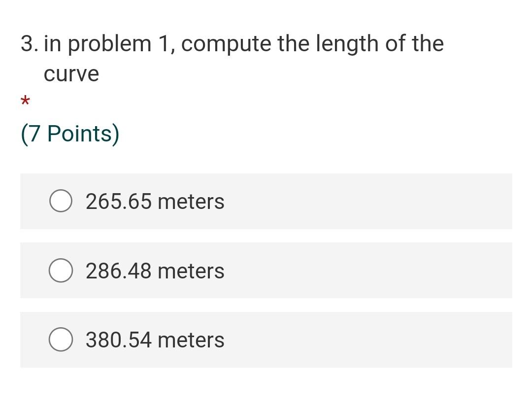Click the 286.48 meters option label
The width and height of the screenshot is (532, 410).
click(x=155, y=270)
